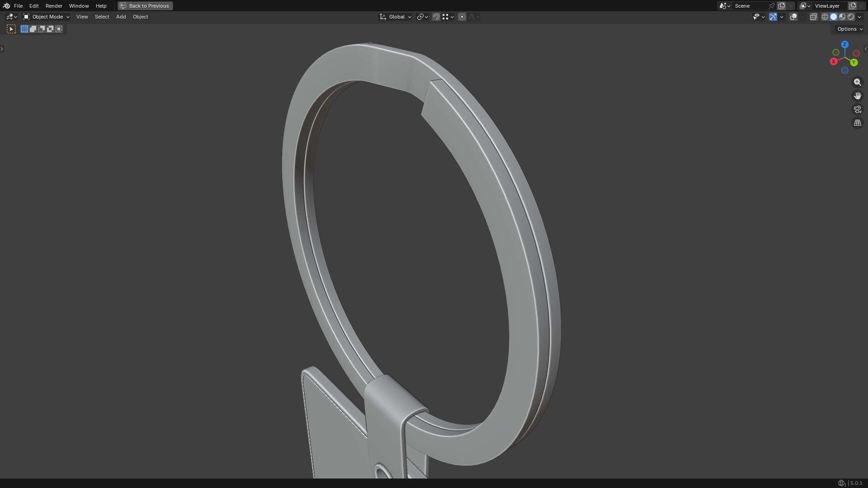Open the transform pivot point dropdown
The width and height of the screenshot is (868, 488).
point(422,17)
